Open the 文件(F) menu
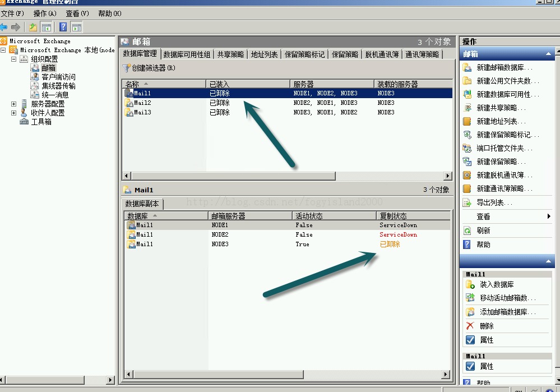The height and width of the screenshot is (392, 560). point(12,13)
